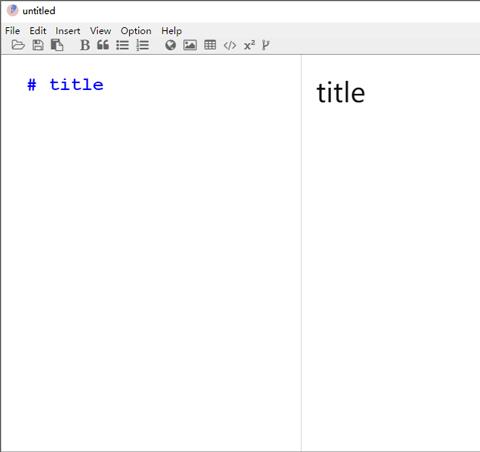The image size is (480, 452).
Task: Click the Save floppy disk icon
Action: [x=38, y=45]
